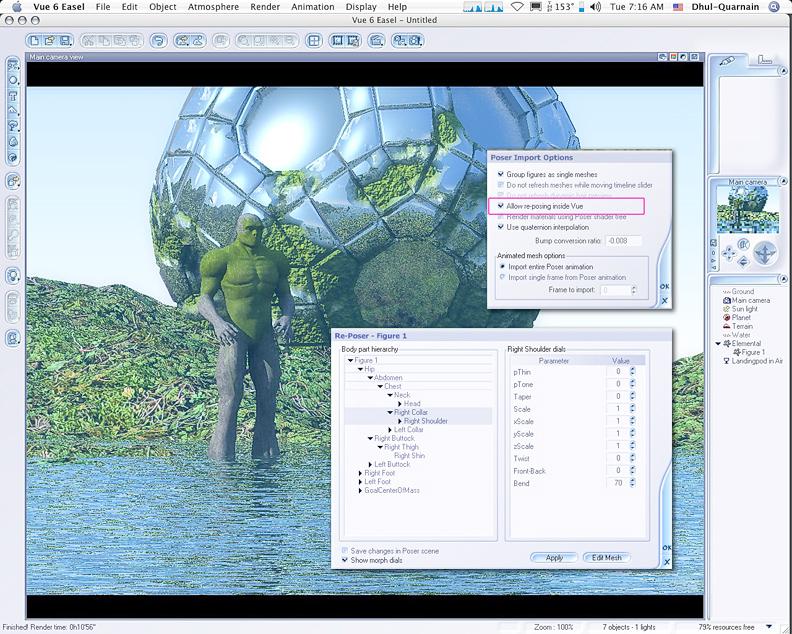Toggle Group figures as single meshes checkbox
This screenshot has width=792, height=634.
501,174
